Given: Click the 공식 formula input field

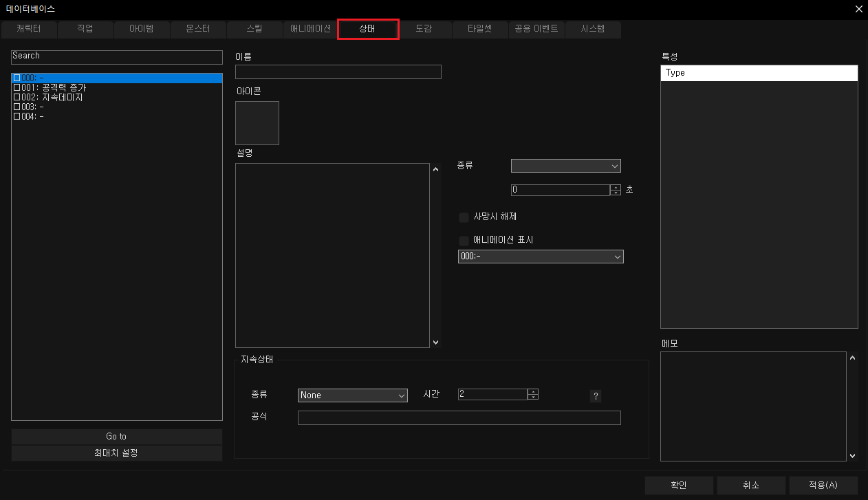Looking at the screenshot, I should pos(459,418).
